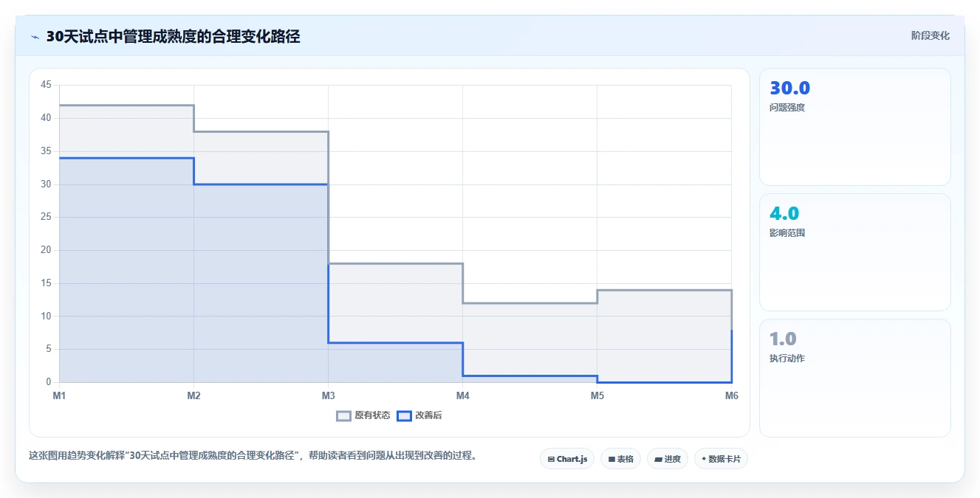Click the 45 y-axis value
Screen dimensions: 980x498
[x=46, y=85]
